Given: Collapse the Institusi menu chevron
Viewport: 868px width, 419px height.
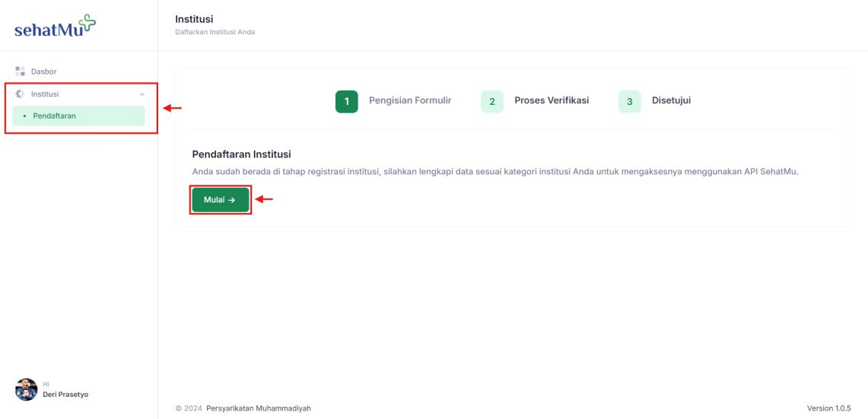Looking at the screenshot, I should (142, 94).
